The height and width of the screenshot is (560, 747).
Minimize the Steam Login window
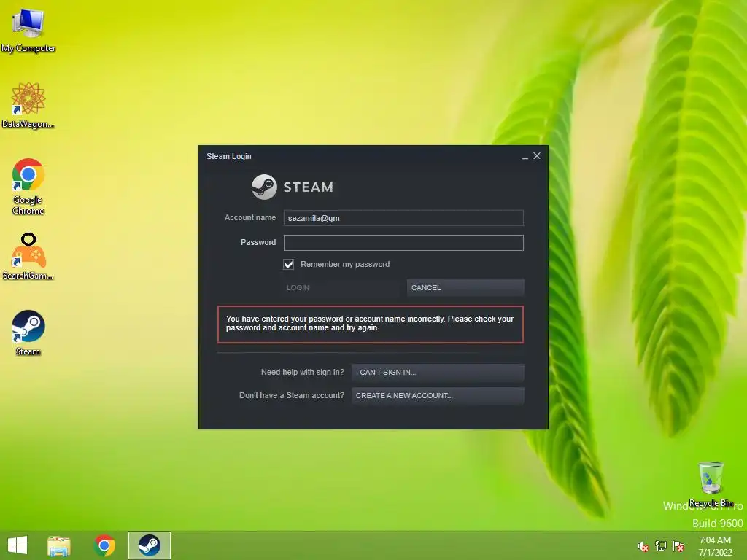pos(525,157)
